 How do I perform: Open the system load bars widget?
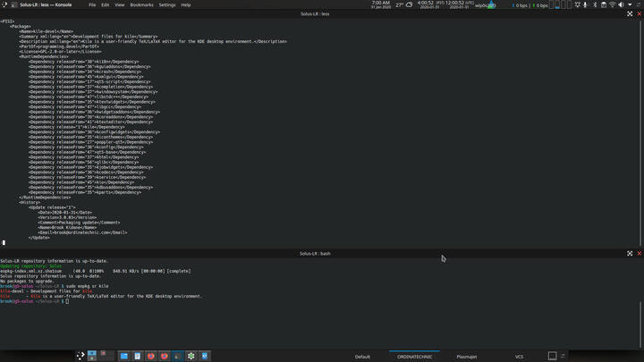coord(560,5)
